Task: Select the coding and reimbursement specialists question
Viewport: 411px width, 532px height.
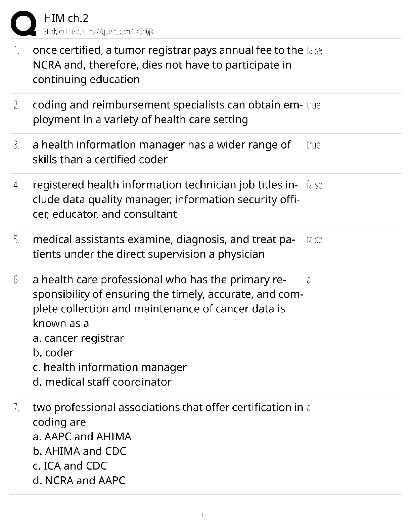Action: tap(167, 112)
